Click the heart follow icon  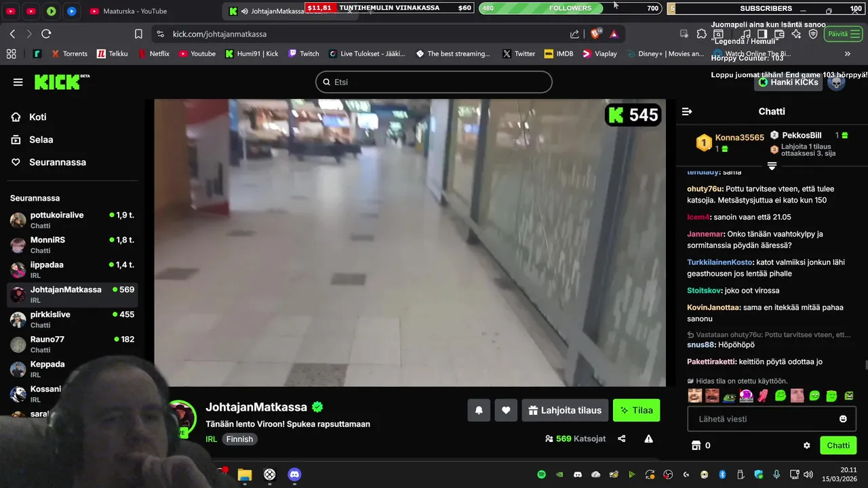506,410
